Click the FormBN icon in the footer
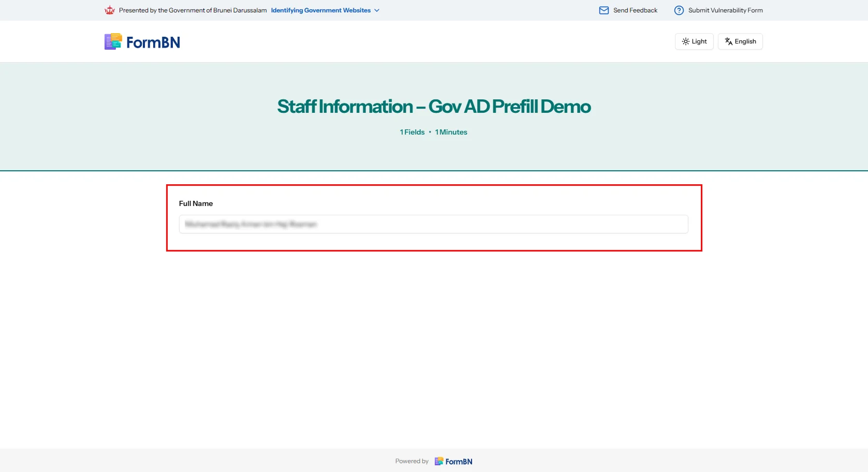The height and width of the screenshot is (472, 868). tap(439, 461)
